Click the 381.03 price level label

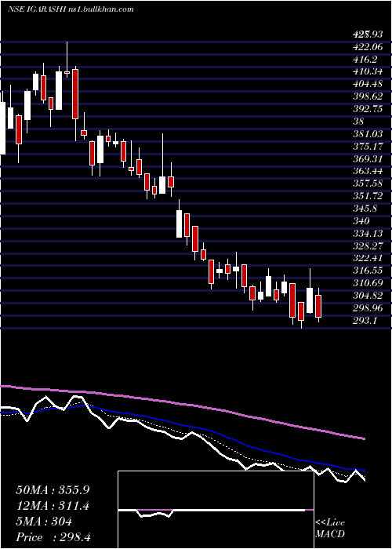(x=368, y=133)
